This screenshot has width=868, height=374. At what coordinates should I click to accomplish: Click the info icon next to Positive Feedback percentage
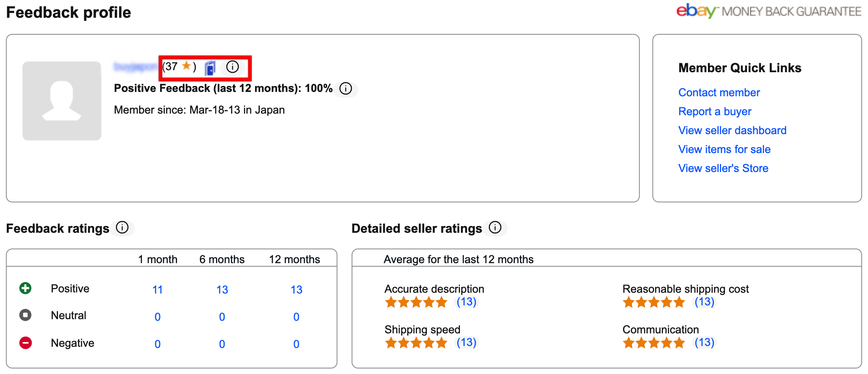[346, 88]
